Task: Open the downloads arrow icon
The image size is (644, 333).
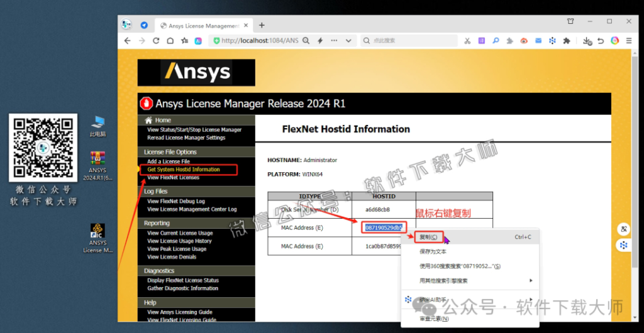Action: 587,41
